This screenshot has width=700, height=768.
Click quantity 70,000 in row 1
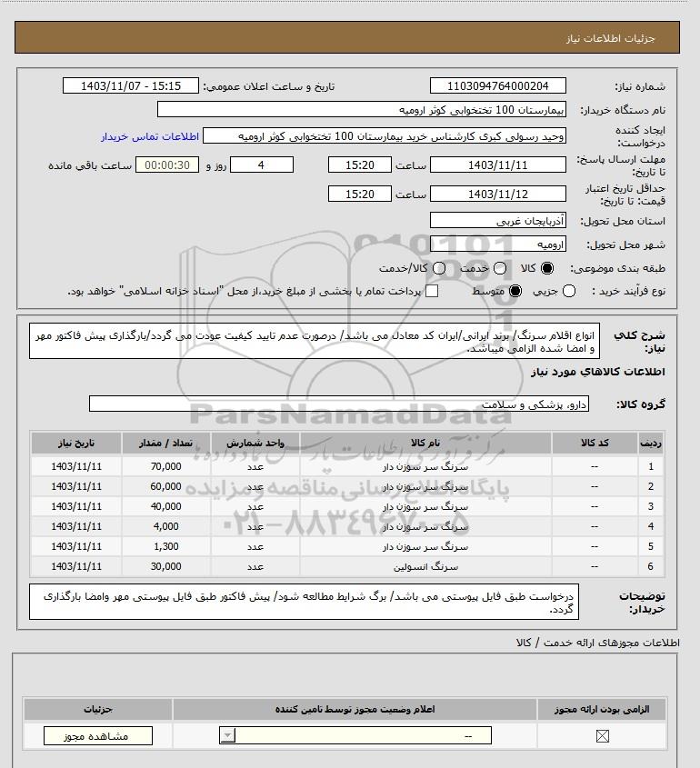(166, 466)
